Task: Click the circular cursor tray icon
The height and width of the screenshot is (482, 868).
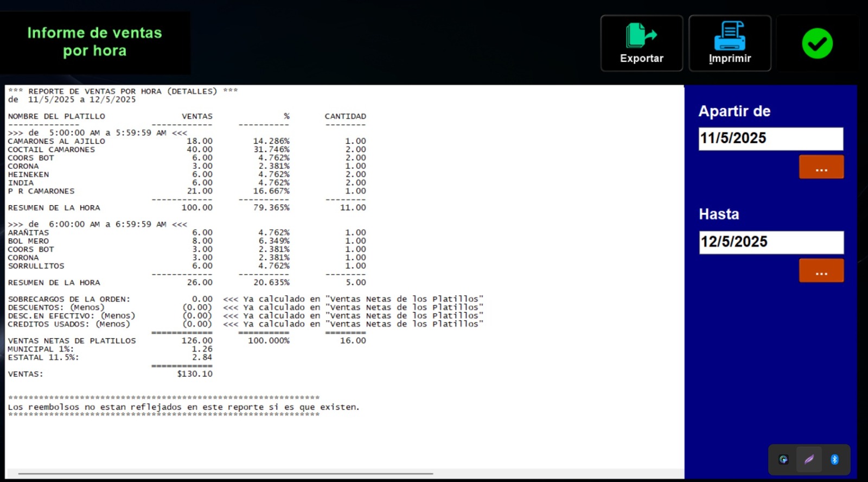Action: (783, 460)
